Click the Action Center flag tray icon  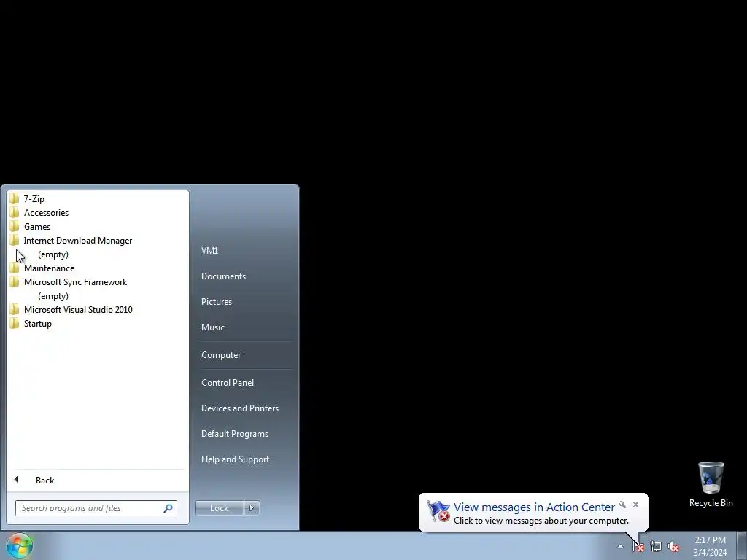(638, 547)
